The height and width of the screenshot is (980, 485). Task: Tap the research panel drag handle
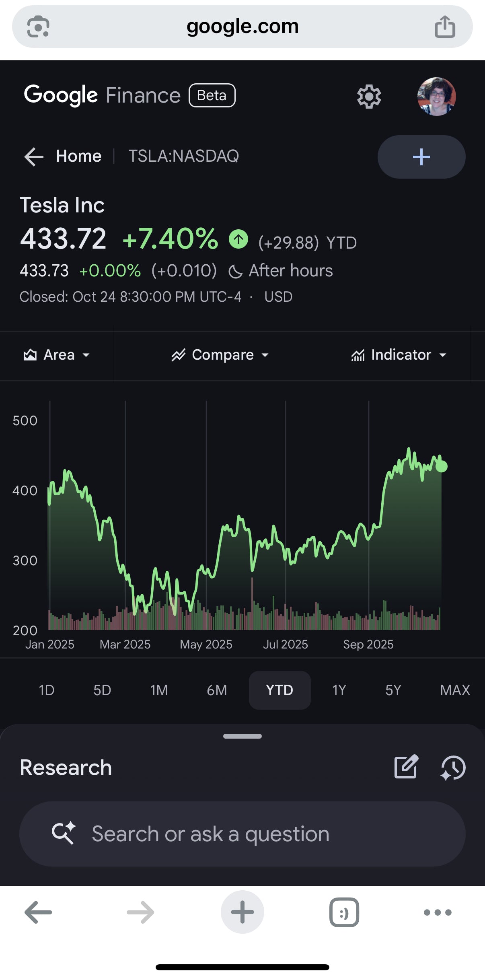pyautogui.click(x=242, y=736)
